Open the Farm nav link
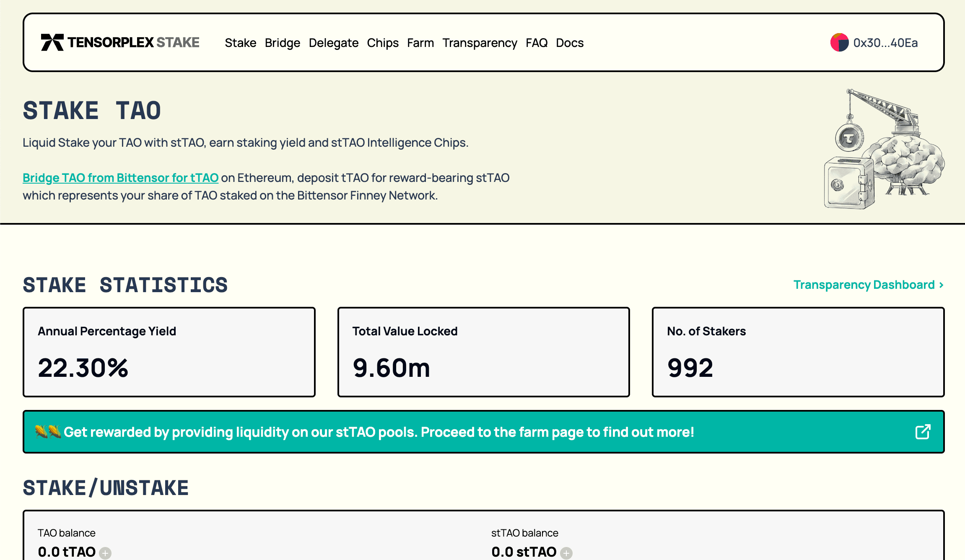Screen dimensions: 965x560 point(420,43)
